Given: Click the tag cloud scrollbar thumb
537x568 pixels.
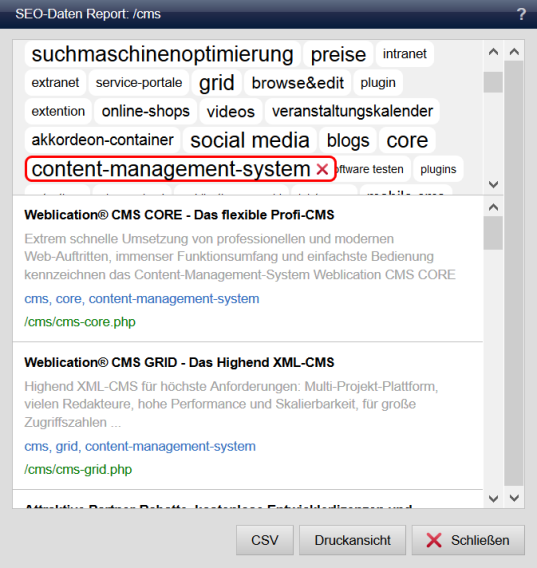Looking at the screenshot, I should [493, 82].
